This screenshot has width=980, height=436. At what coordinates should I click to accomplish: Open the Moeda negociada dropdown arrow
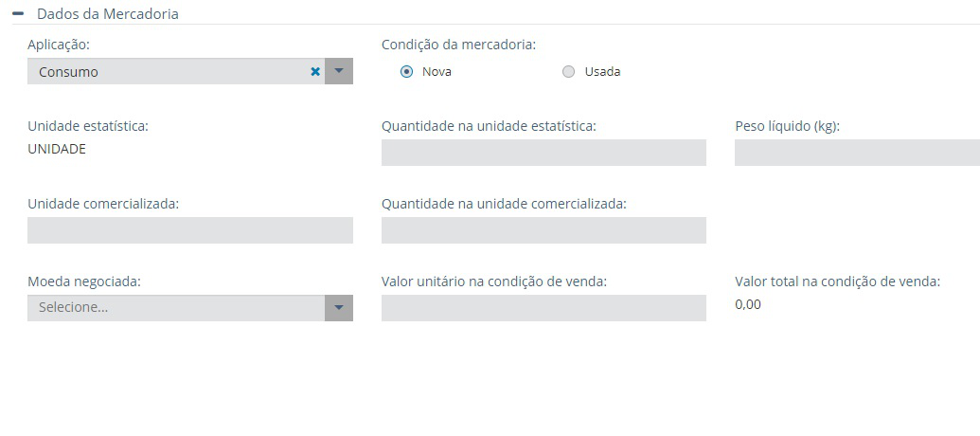click(339, 308)
